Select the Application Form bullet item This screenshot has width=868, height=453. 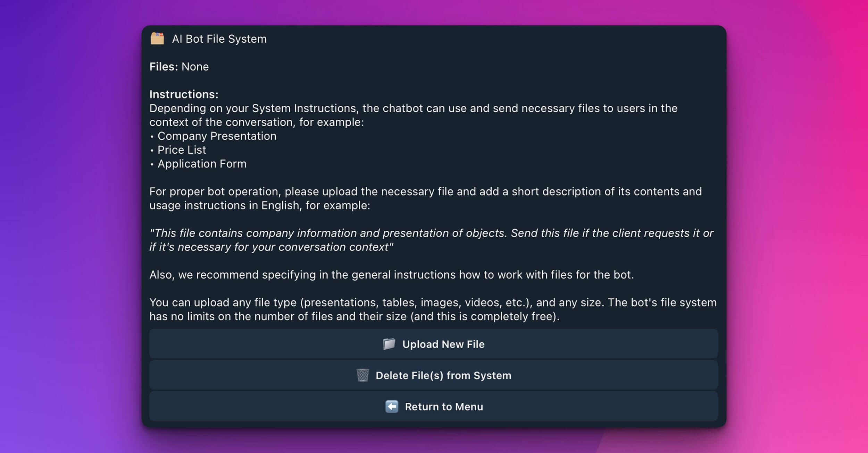(x=202, y=164)
